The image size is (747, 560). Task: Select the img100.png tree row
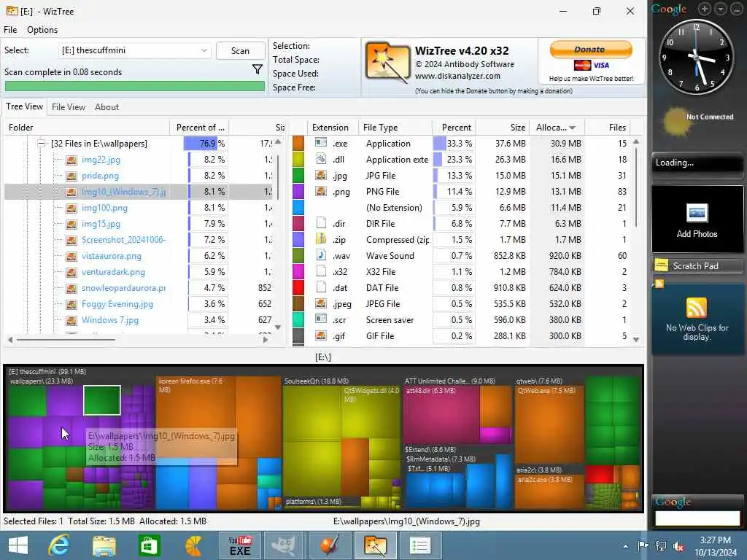pos(138,208)
